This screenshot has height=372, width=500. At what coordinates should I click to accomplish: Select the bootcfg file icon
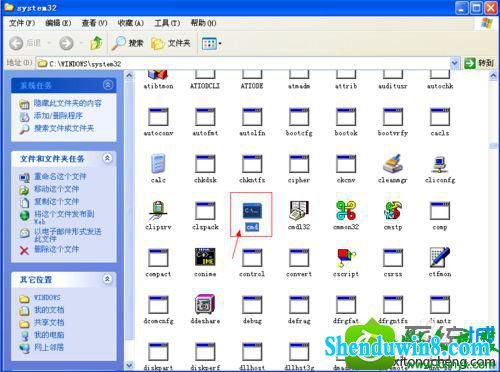click(x=299, y=117)
